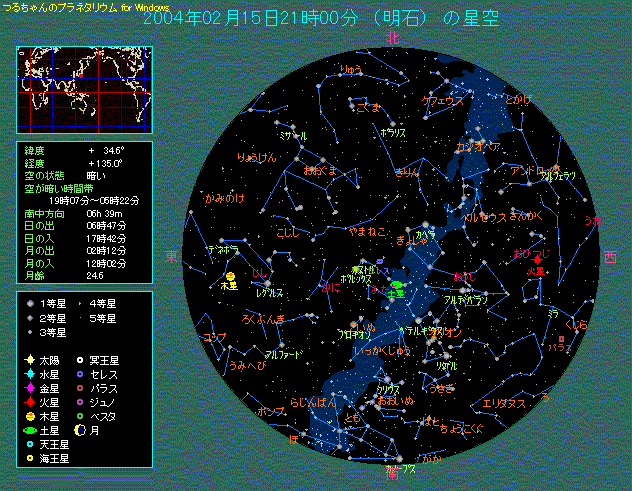Image resolution: width=632 pixels, height=491 pixels.
Task: Click the Orion (オリオン) constellation label
Action: 447,331
